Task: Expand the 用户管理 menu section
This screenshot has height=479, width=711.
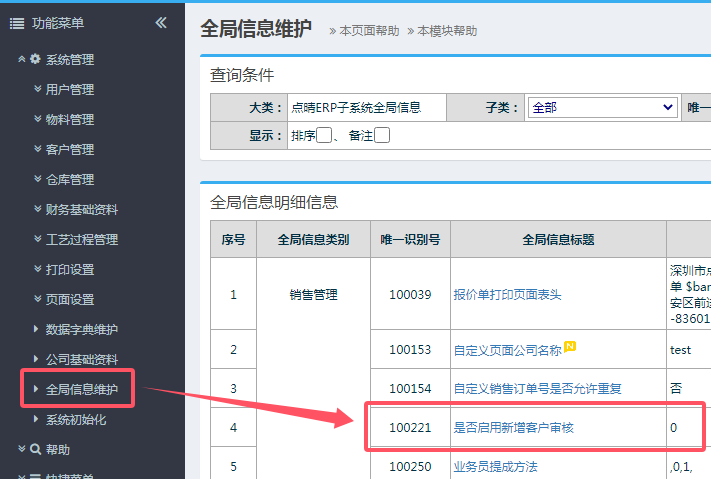Action: [x=69, y=90]
